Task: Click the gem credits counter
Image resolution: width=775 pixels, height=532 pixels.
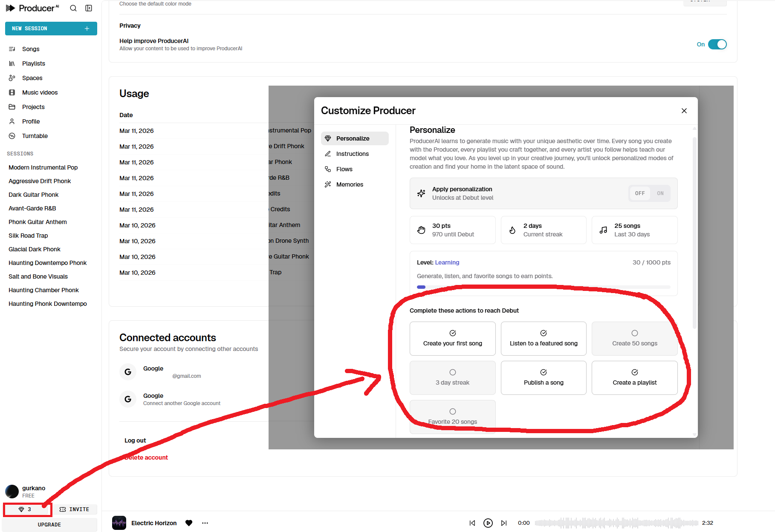Action: [x=27, y=509]
